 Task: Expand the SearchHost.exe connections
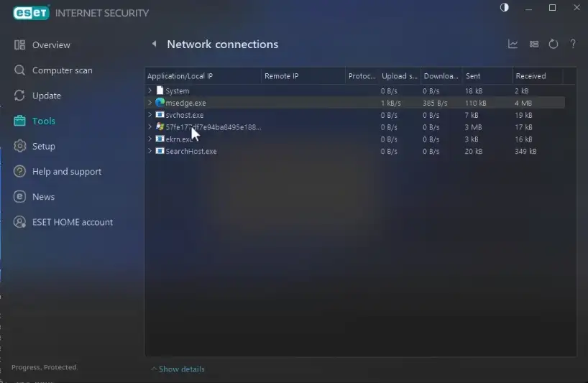(150, 152)
